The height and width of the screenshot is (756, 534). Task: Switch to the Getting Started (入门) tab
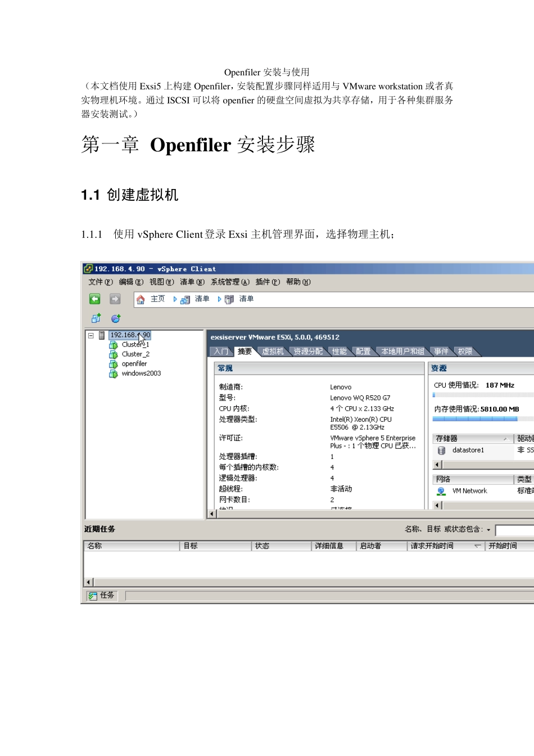(221, 352)
